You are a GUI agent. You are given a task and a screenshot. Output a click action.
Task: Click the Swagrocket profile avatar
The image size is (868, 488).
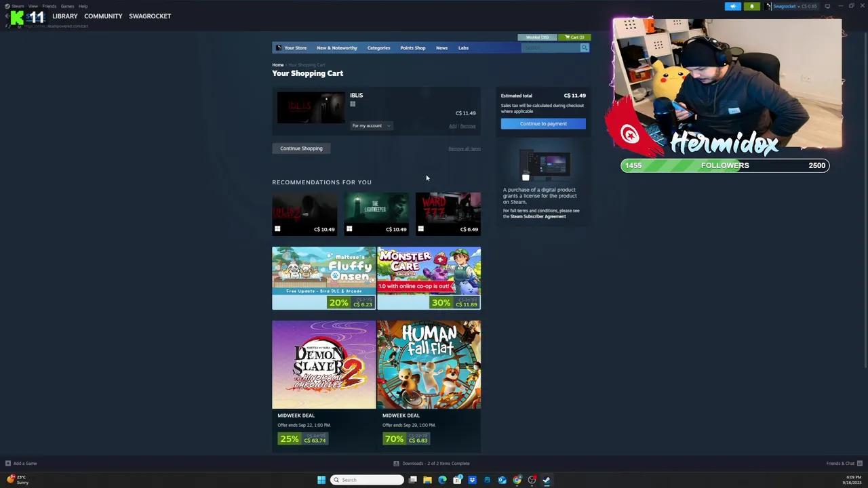[769, 6]
